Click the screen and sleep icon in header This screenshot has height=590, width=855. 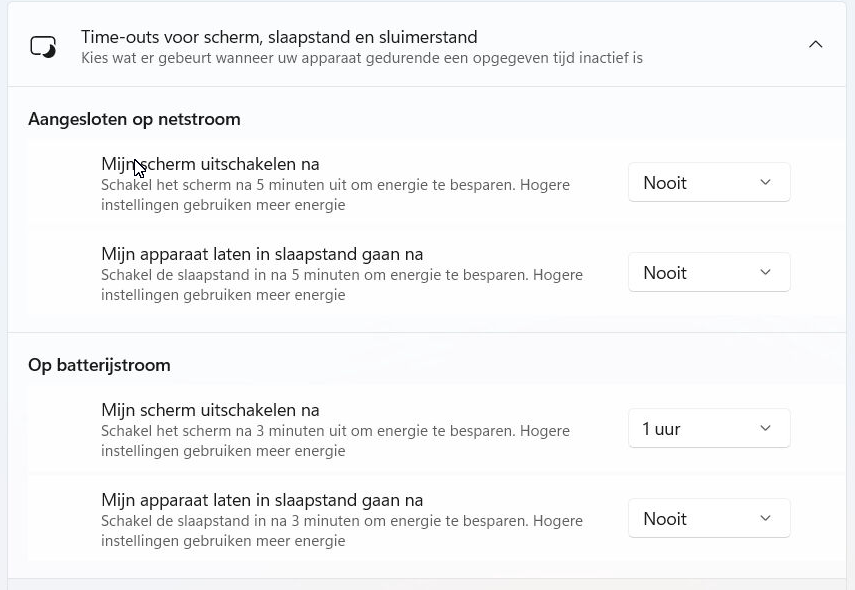tap(43, 46)
